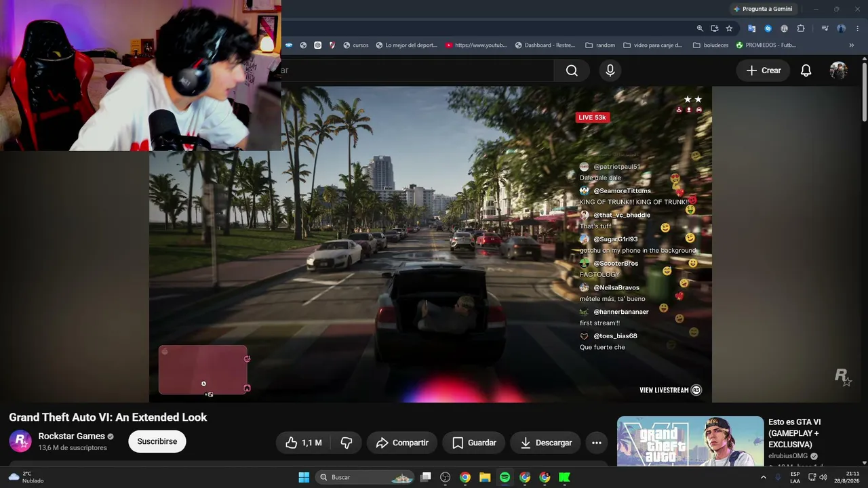Viewport: 868px width, 488px height.
Task: Click the YouTube search magnifier button
Action: click(572, 70)
